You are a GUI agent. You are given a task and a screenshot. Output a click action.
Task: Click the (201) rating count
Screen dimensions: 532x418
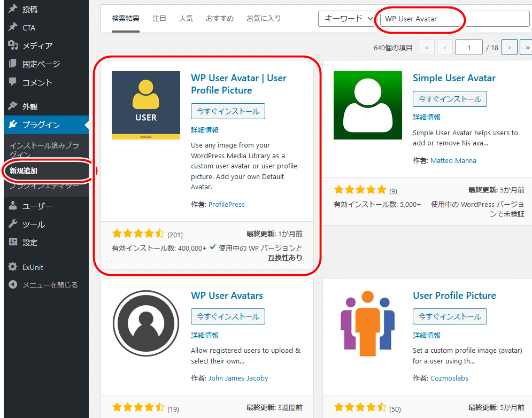coord(175,235)
